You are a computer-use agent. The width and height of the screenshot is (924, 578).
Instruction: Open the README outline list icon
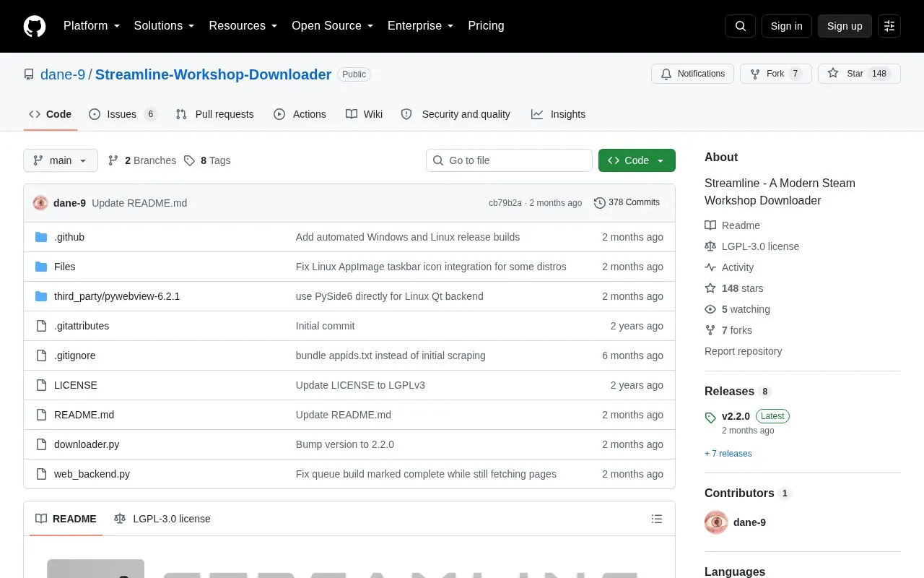(657, 519)
